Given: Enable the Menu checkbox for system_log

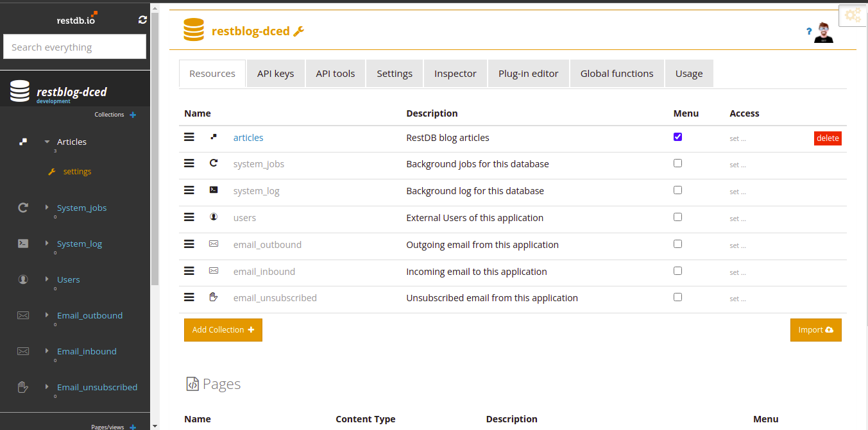Looking at the screenshot, I should pyautogui.click(x=677, y=190).
